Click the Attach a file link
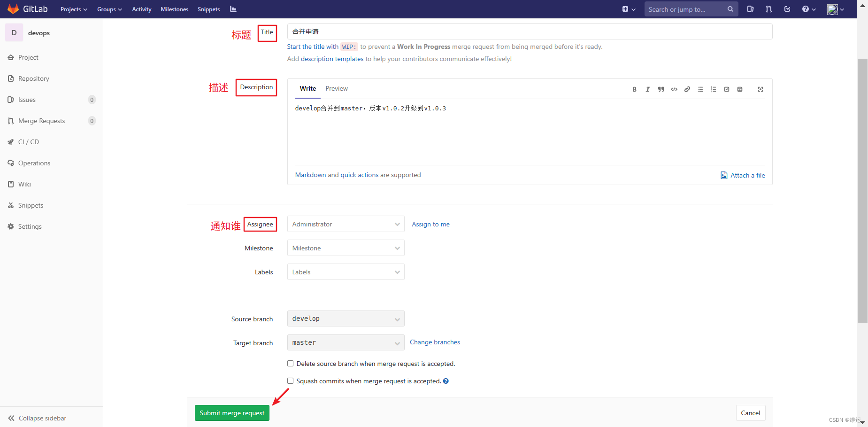This screenshot has width=868, height=427. (743, 175)
